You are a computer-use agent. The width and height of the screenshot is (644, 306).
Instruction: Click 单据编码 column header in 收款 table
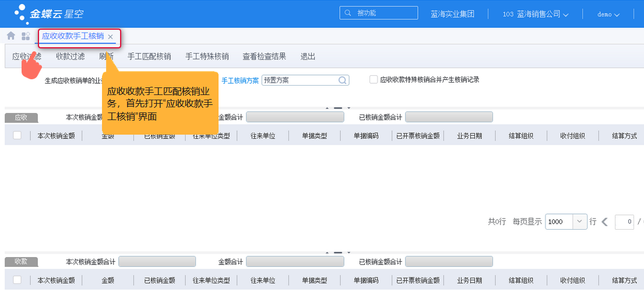click(366, 280)
